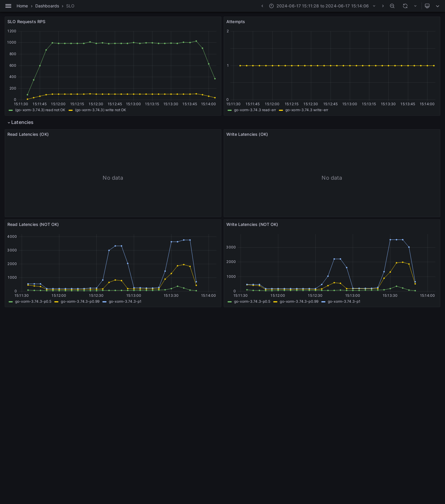Click the SLO breadcrumb
Screen dimensions: 445x504
(70, 6)
